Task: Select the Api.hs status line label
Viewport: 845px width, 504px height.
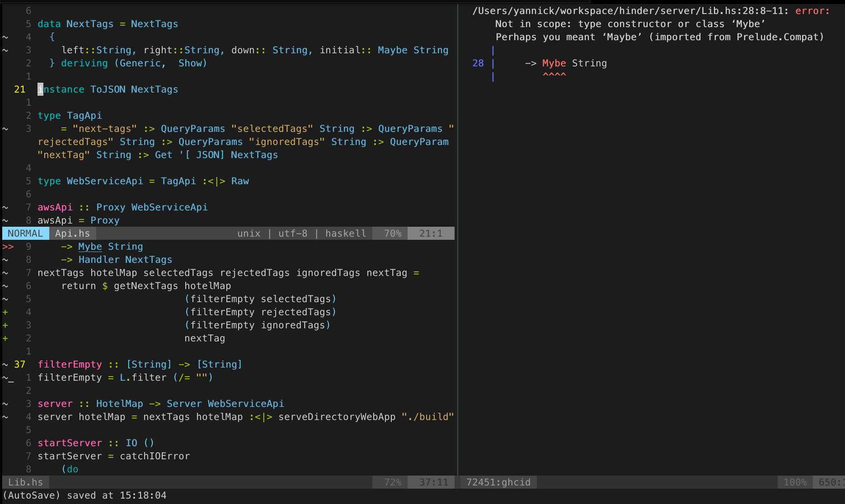Action: [72, 233]
